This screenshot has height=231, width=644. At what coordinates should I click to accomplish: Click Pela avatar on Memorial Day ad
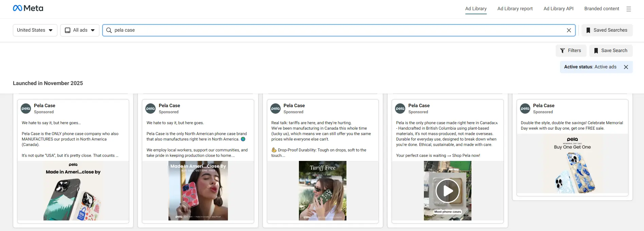tap(525, 109)
